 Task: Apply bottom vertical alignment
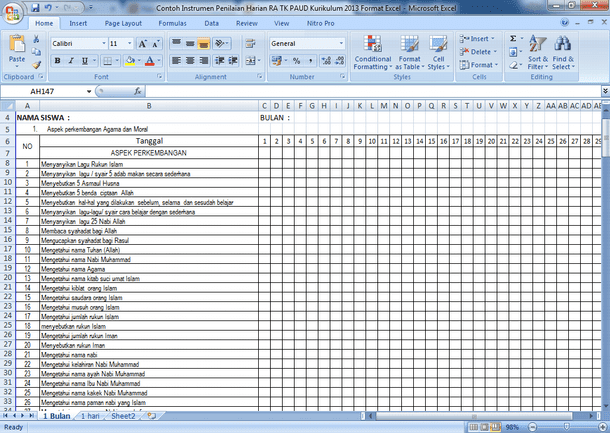[203, 44]
